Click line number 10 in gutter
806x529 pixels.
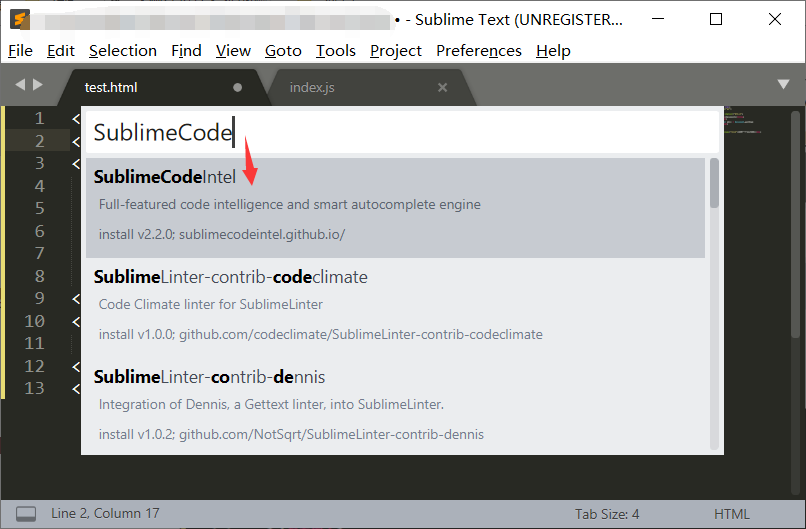coord(34,321)
